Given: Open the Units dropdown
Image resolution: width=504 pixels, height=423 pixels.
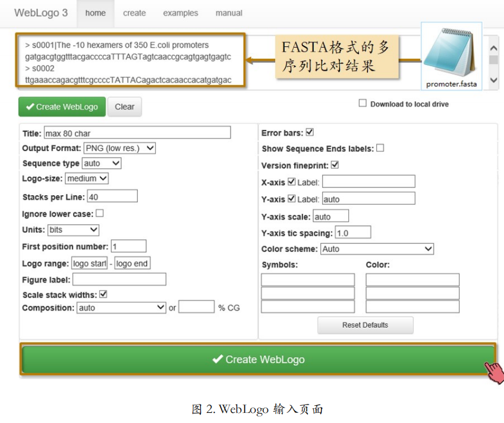Looking at the screenshot, I should 73,230.
